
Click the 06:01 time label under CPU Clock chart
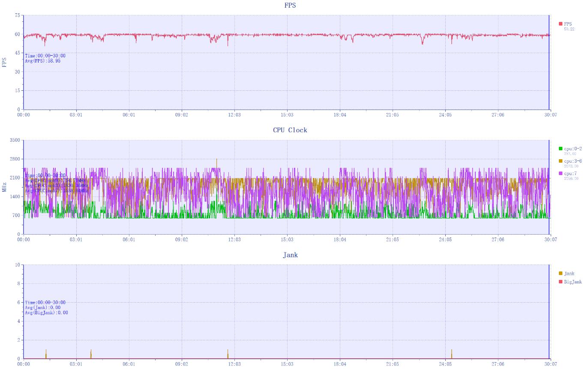[129, 240]
